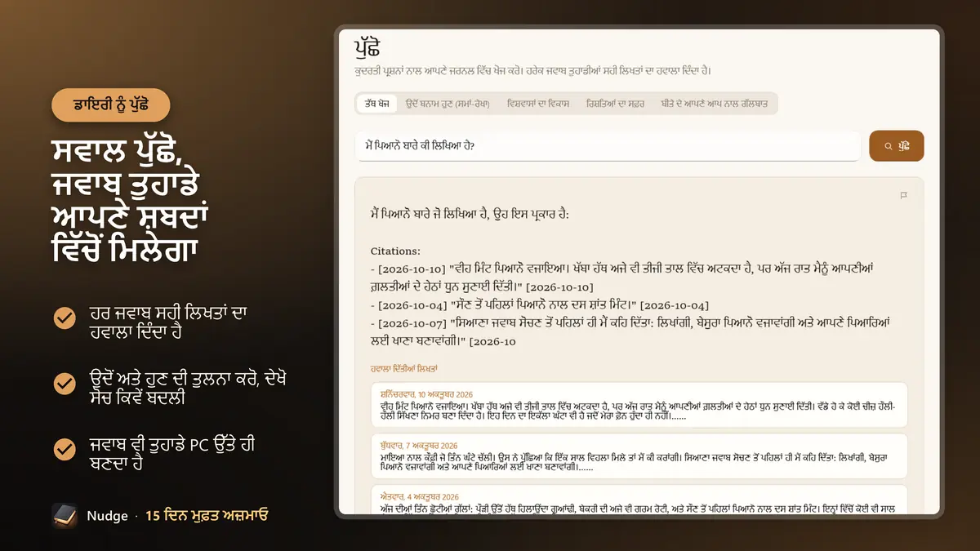The width and height of the screenshot is (980, 551).
Task: Switch to ਉਦੋਂ ਬਨਾਮ ਹੁਣ (ਸਮਾਂ-ਰੇਖਾ) tab
Action: point(448,104)
